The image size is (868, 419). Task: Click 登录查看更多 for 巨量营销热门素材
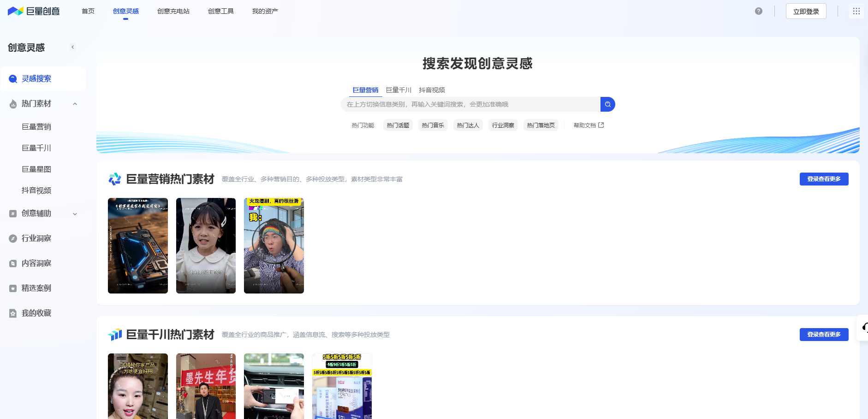click(824, 179)
